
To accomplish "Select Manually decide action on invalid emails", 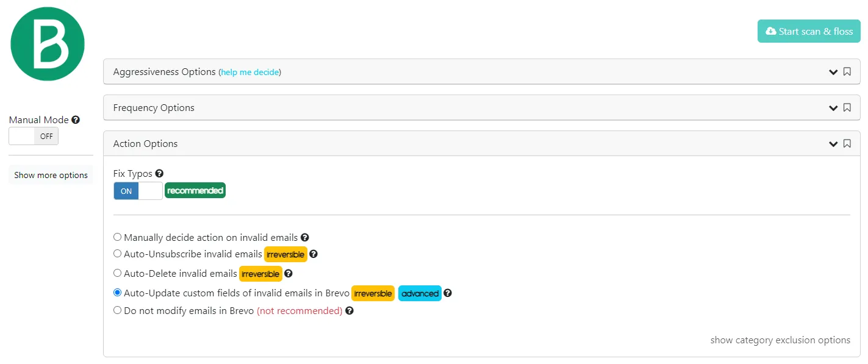I will 117,237.
